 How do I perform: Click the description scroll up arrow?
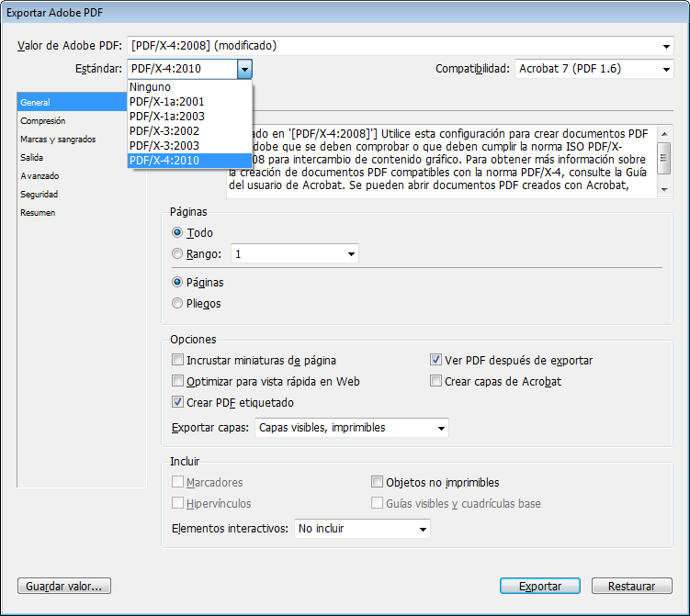click(x=664, y=134)
